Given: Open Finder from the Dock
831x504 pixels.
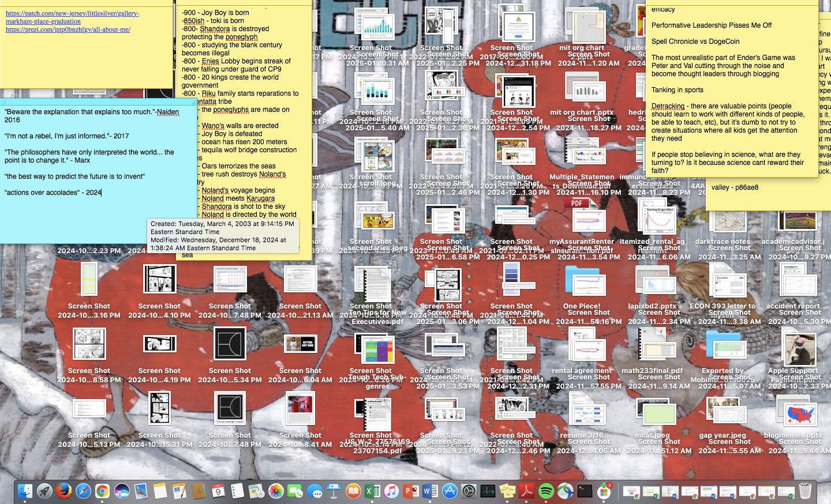Looking at the screenshot, I should click(x=25, y=491).
